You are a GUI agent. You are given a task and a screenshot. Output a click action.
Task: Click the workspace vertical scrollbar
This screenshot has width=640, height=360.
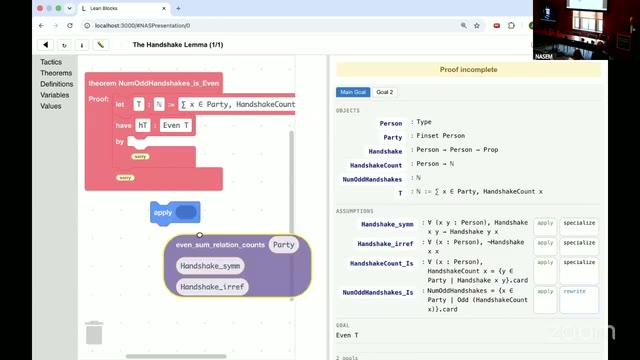(291, 182)
